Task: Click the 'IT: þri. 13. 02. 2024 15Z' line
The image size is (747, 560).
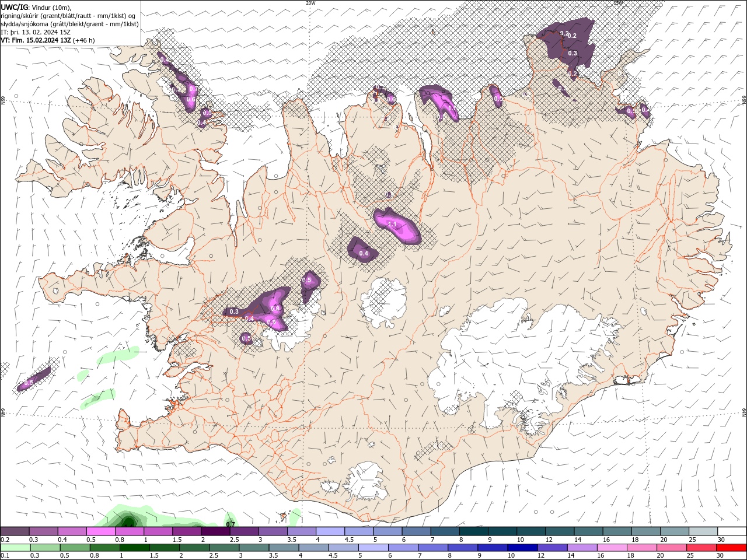Action: (x=36, y=32)
